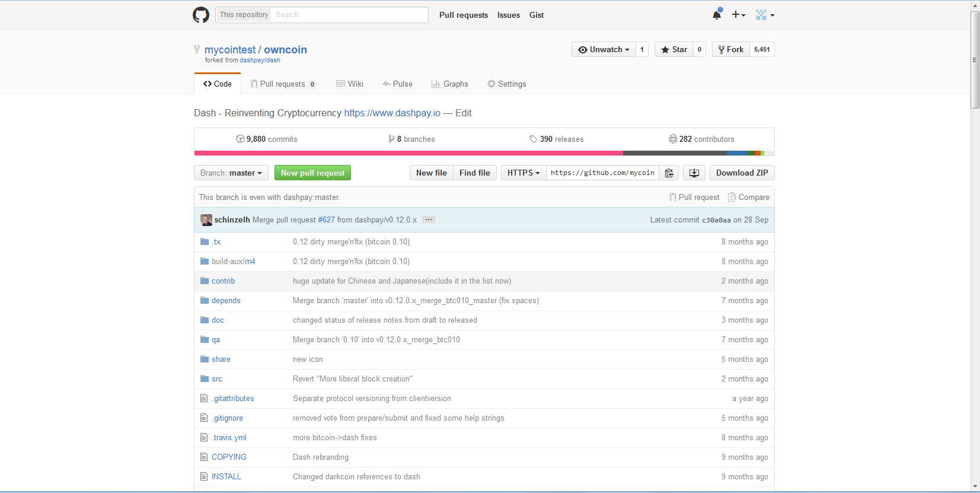View the 5,451 forks count
980x493 pixels.
[762, 50]
